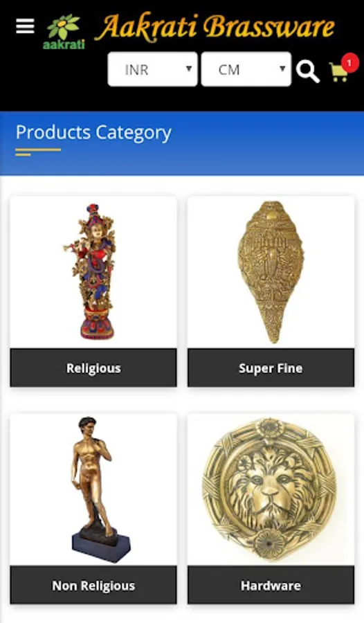
Task: Click the INR dropdown arrow
Action: [x=189, y=69]
